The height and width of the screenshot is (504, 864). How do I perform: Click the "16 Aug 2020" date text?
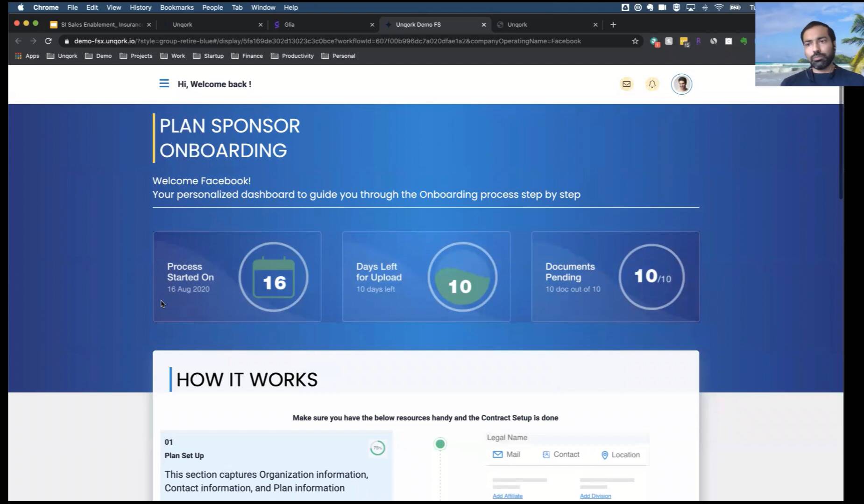(188, 289)
